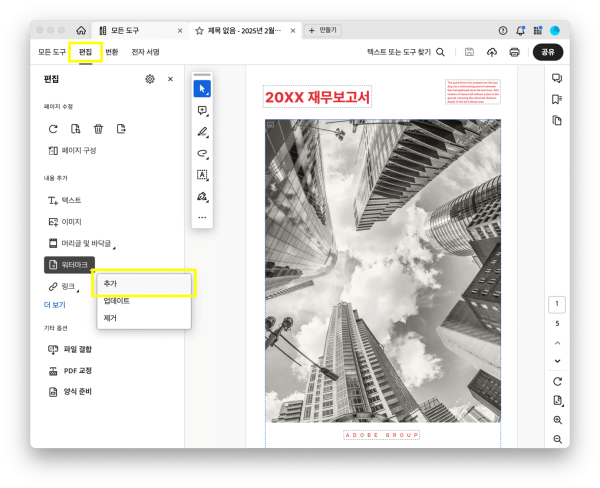Open the apps grid icon
Image resolution: width=600 pixels, height=488 pixels.
[538, 31]
